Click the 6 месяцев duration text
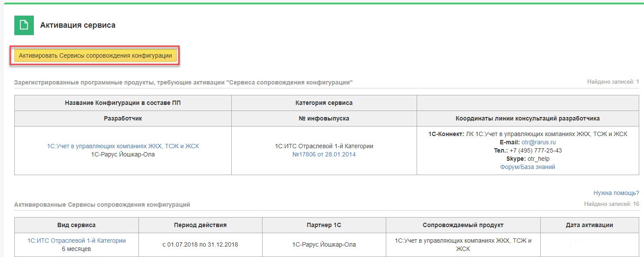This screenshot has height=257, width=644. point(76,249)
